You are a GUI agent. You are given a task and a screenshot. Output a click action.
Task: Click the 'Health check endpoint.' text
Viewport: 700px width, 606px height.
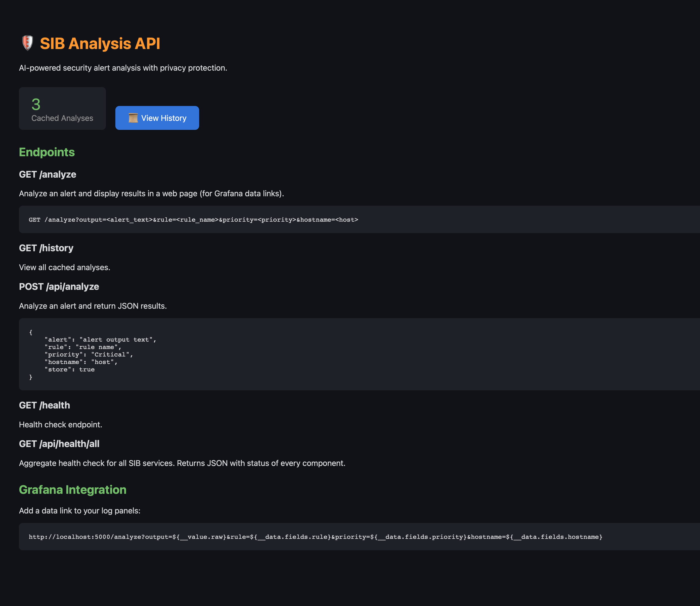(x=60, y=425)
